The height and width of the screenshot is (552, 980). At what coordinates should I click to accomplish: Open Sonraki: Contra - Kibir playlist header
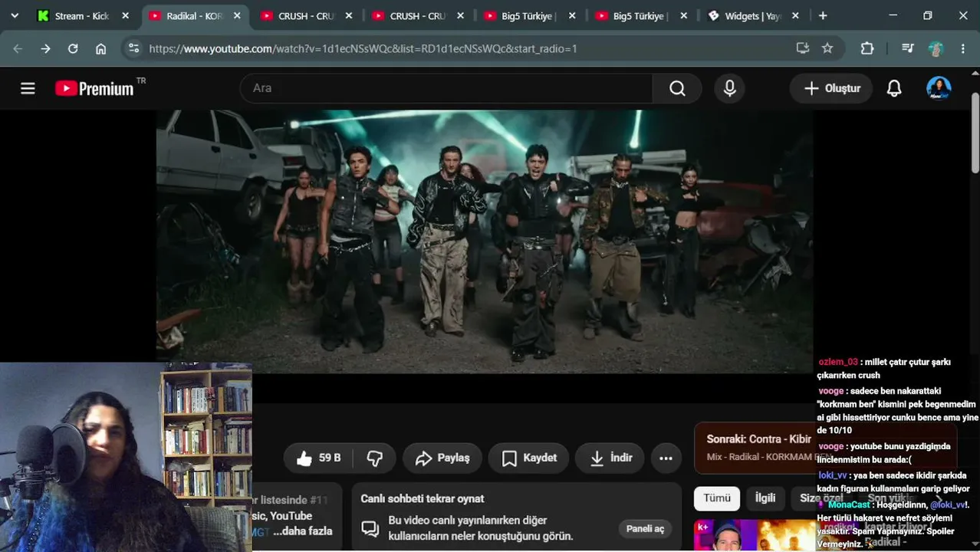pyautogui.click(x=759, y=439)
